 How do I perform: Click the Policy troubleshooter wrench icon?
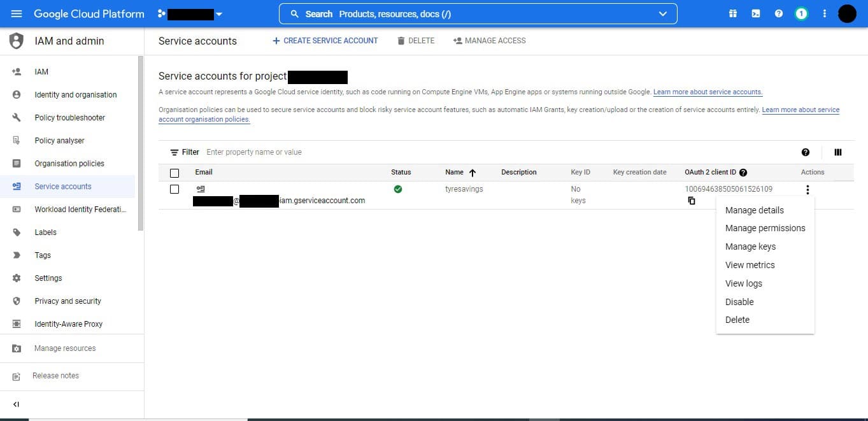point(17,118)
